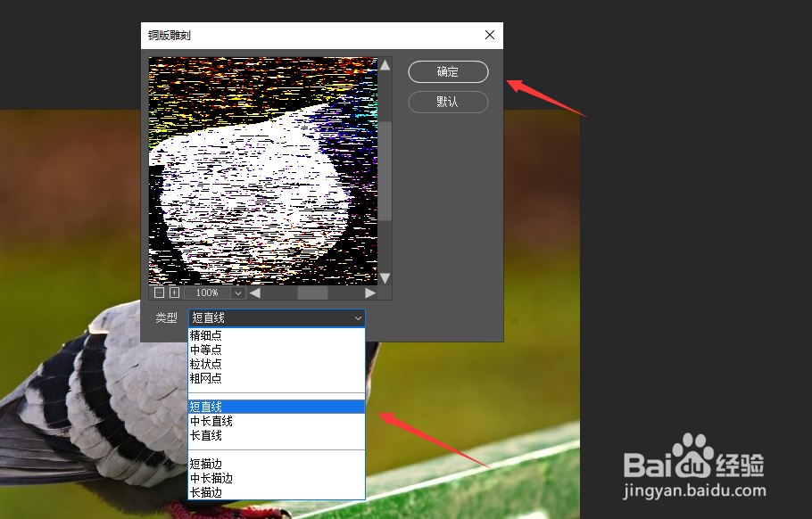Choose 粗网点 option in list
The image size is (812, 519).
[x=277, y=379]
